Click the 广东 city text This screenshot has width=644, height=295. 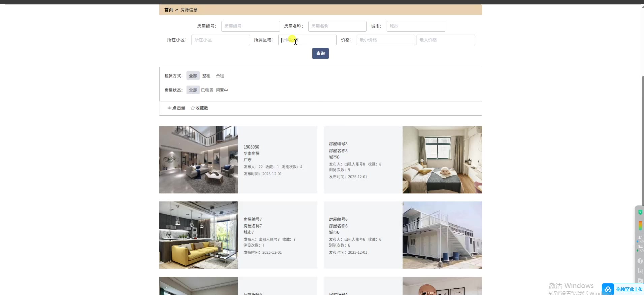point(248,160)
